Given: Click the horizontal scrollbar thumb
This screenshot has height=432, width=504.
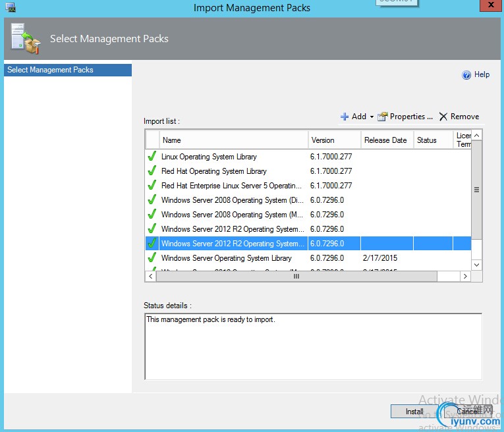Looking at the screenshot, I should 296,276.
